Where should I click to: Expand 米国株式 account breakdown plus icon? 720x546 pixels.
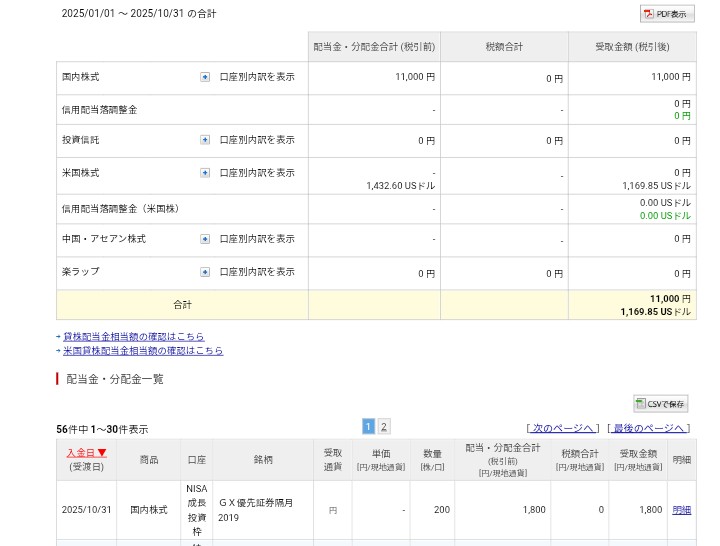205,173
